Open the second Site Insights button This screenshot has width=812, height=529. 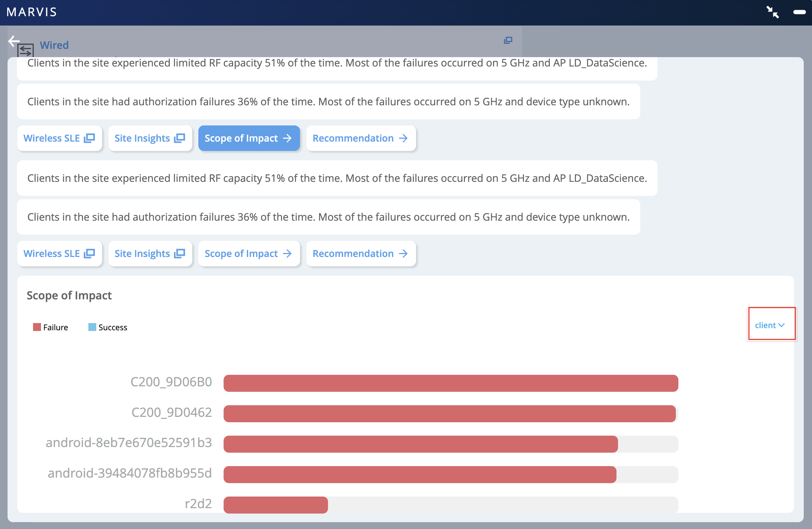coord(150,254)
